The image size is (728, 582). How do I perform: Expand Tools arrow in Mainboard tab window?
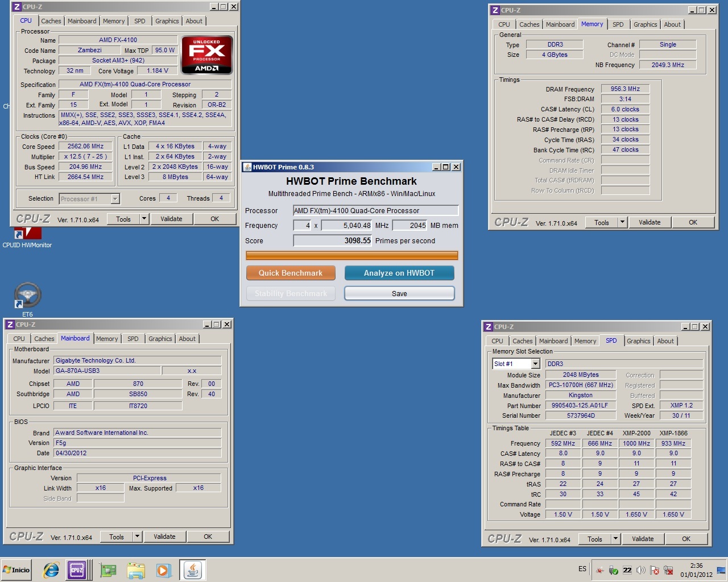coord(137,537)
